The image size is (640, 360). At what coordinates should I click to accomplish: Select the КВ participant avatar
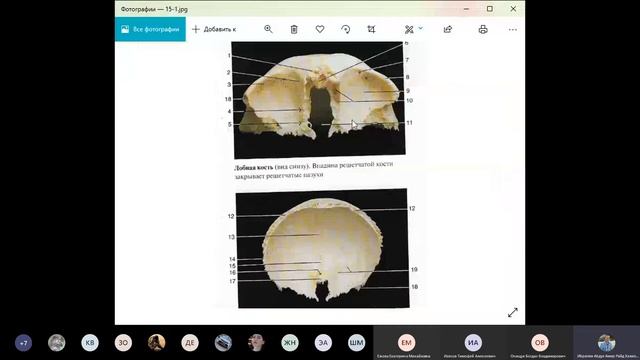pyautogui.click(x=90, y=343)
